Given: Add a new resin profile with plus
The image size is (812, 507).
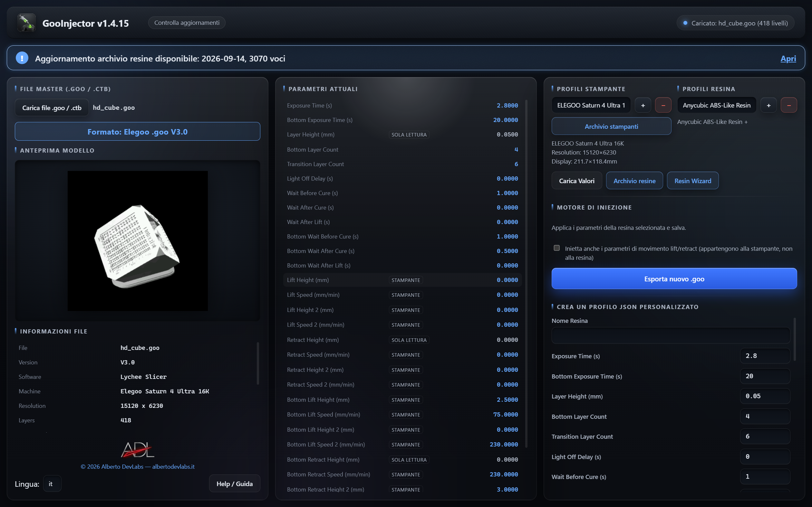Looking at the screenshot, I should coord(768,105).
